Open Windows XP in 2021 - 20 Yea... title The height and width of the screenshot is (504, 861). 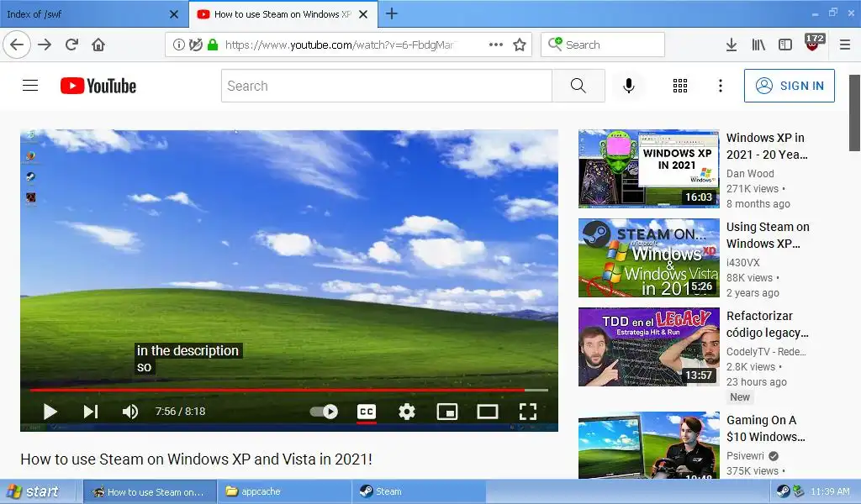click(x=767, y=146)
